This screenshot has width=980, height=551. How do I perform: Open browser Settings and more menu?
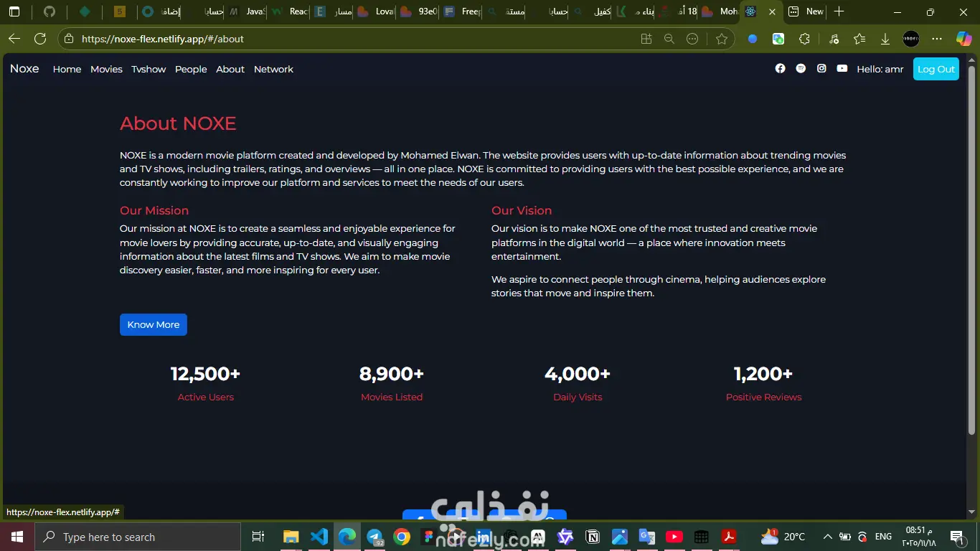(937, 39)
